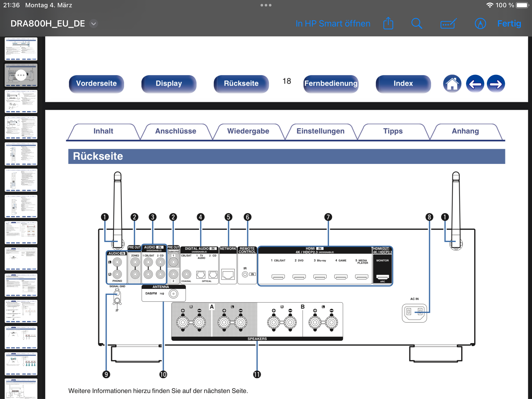Screen dimensions: 532x399
Task: Tap the Rückseite navigation button
Action: 241,84
